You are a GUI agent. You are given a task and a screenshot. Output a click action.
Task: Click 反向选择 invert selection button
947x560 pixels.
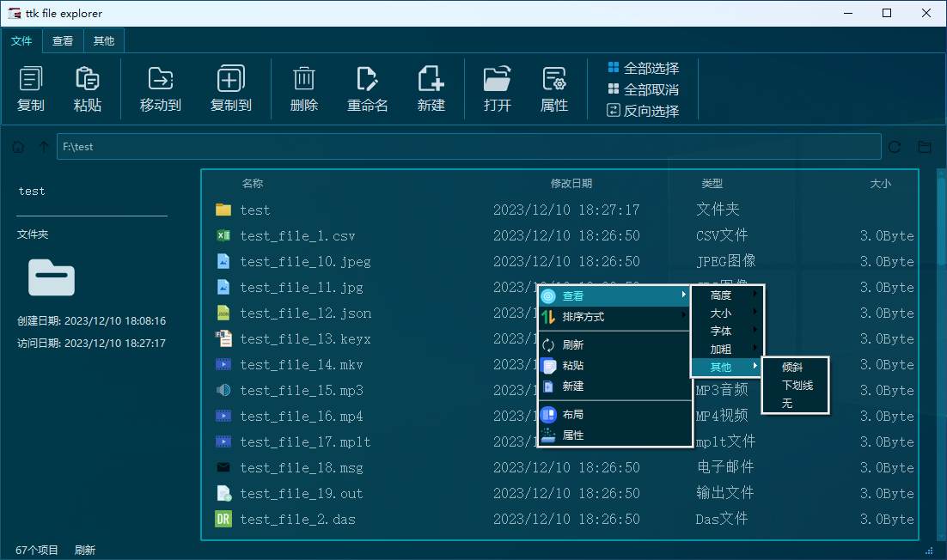click(643, 111)
